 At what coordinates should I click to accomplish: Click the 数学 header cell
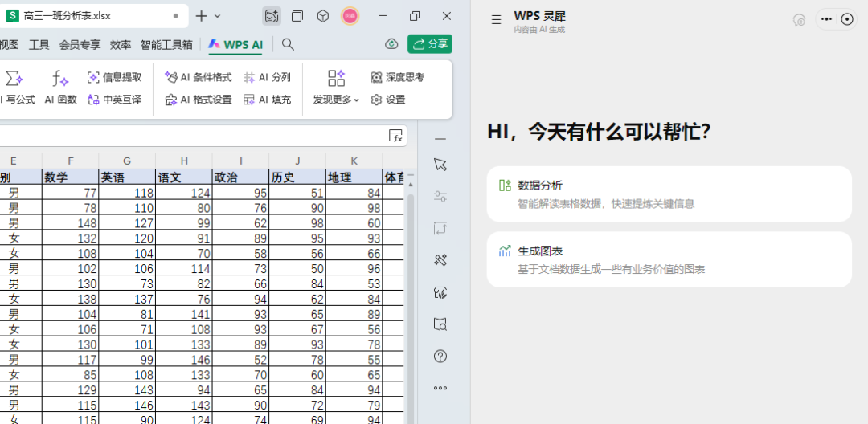click(x=70, y=177)
